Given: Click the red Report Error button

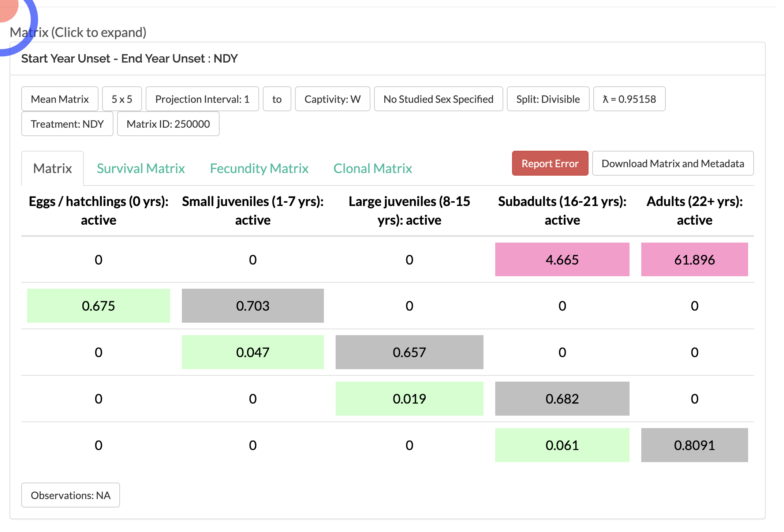Looking at the screenshot, I should click(x=550, y=163).
